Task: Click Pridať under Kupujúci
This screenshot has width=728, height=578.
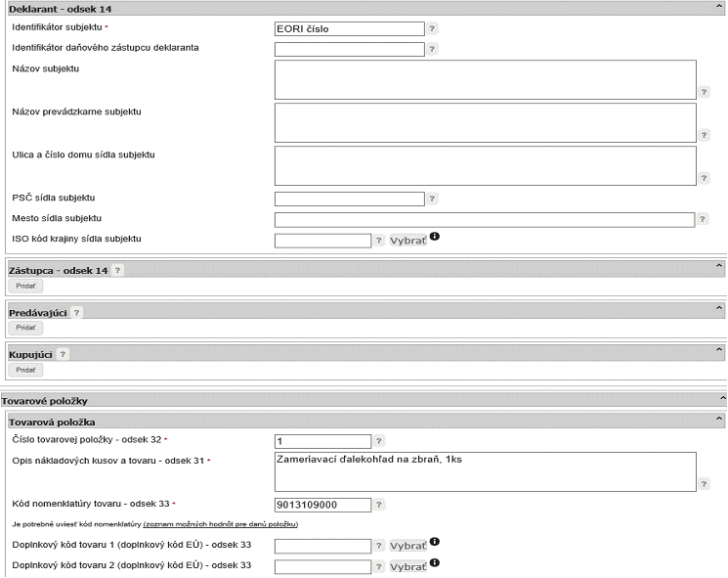Action: pos(25,371)
